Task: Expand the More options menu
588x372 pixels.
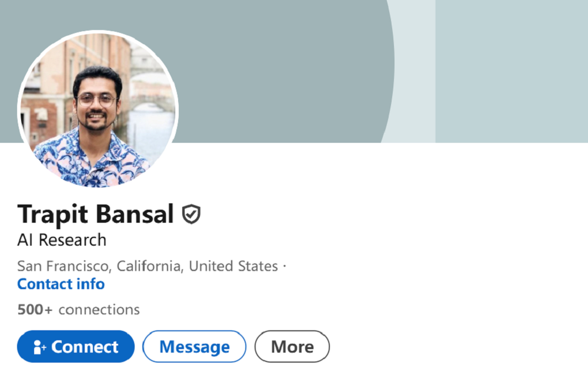Action: pyautogui.click(x=292, y=347)
